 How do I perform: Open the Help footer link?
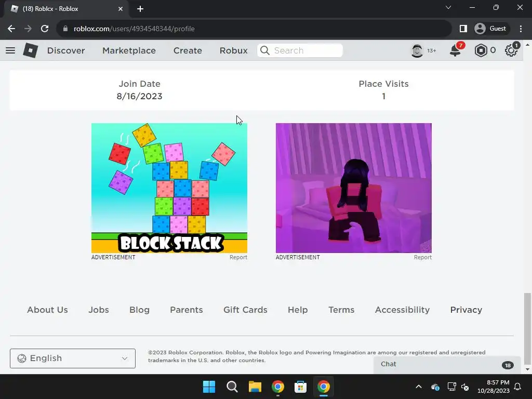pos(298,310)
